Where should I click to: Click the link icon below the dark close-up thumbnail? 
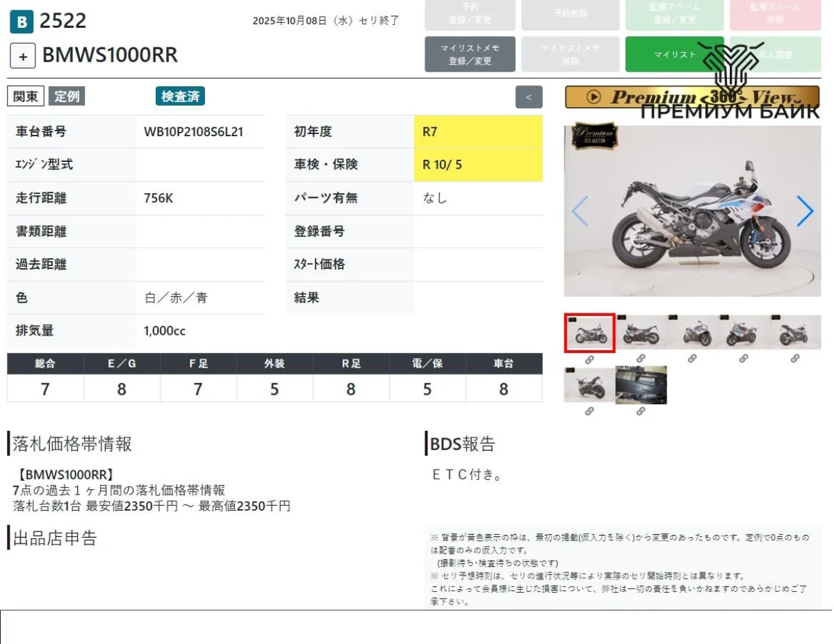click(x=641, y=411)
